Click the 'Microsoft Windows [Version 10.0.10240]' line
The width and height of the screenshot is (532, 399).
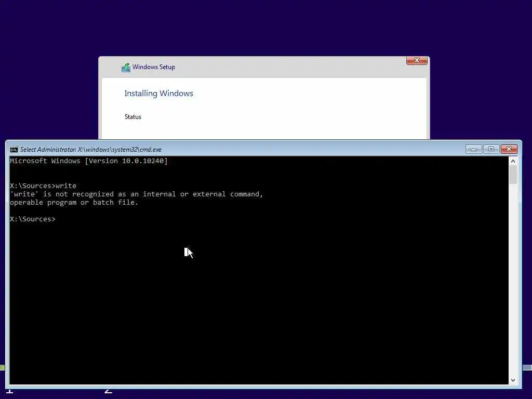point(88,161)
